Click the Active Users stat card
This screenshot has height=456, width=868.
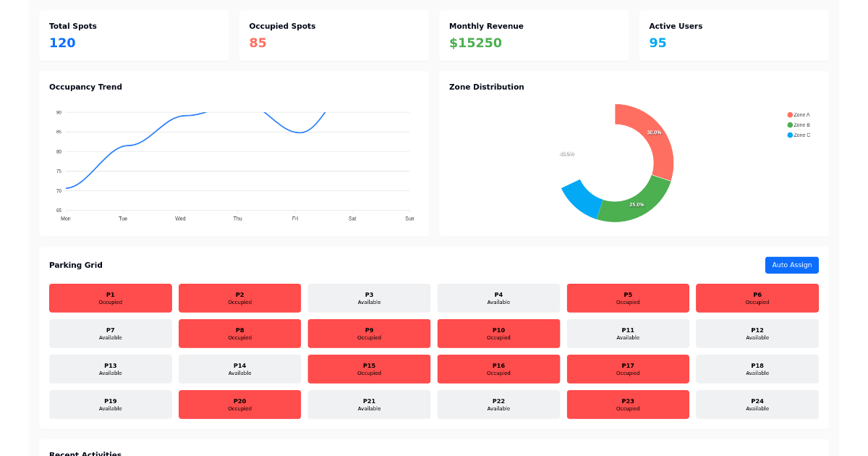[733, 35]
